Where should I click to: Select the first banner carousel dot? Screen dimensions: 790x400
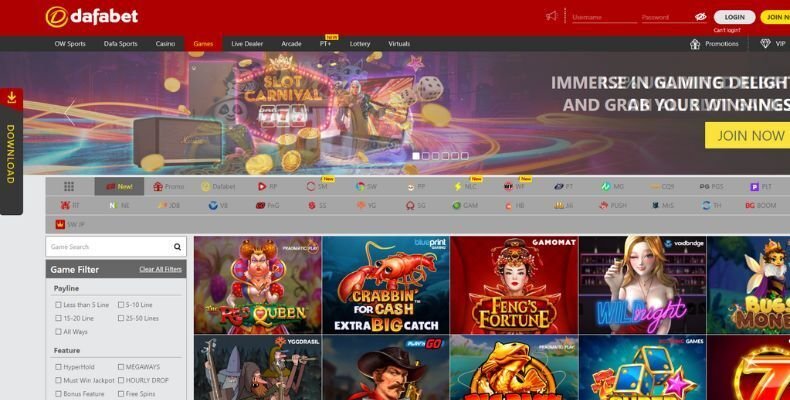pyautogui.click(x=416, y=156)
